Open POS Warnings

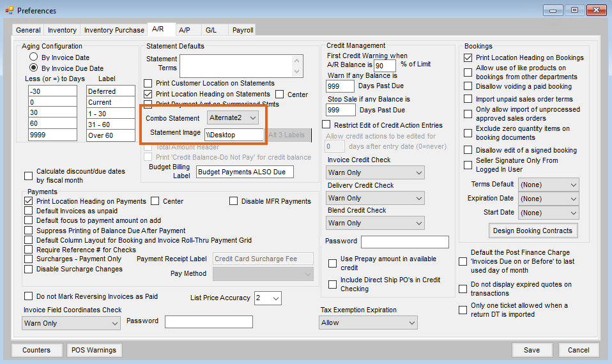click(x=94, y=350)
